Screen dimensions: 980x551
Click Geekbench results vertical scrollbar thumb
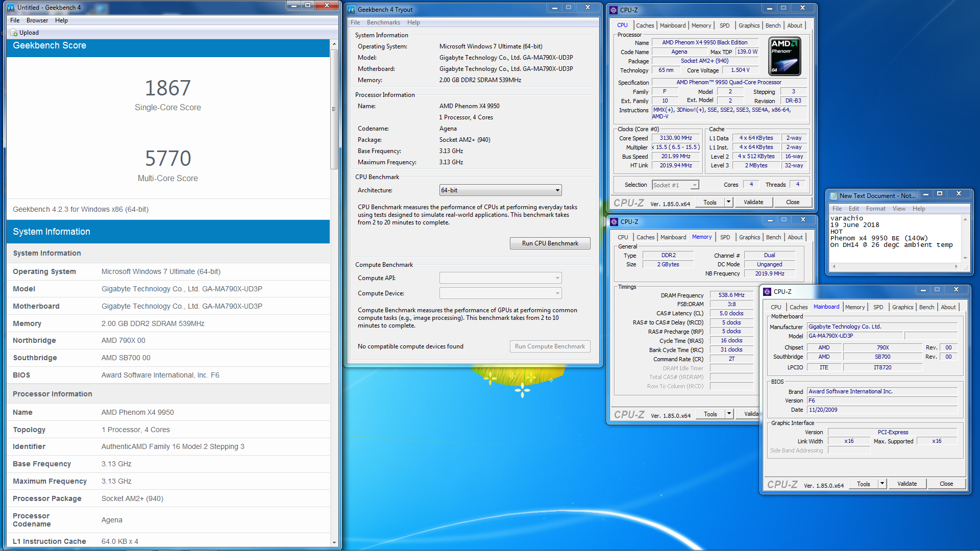coord(334,109)
